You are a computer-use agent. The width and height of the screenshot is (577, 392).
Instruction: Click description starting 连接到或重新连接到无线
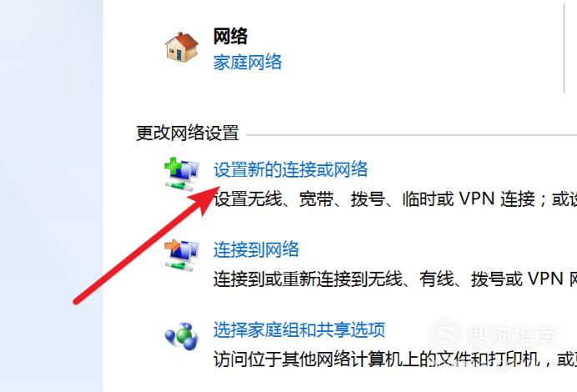(x=395, y=279)
